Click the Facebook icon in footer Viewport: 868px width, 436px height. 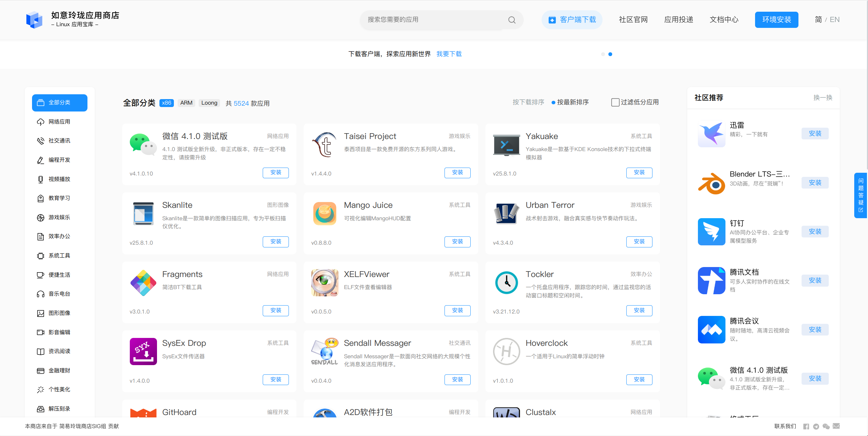pos(806,427)
